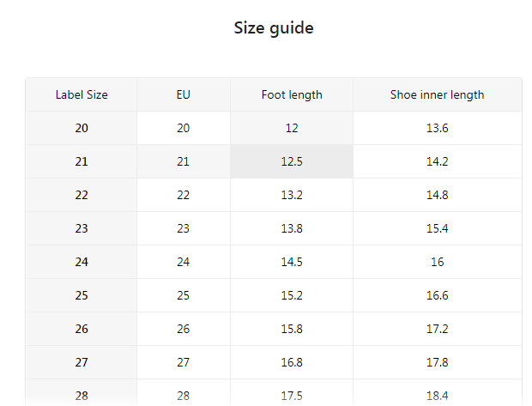The height and width of the screenshot is (406, 532).
Task: Select foot length value 12
Action: tap(292, 128)
